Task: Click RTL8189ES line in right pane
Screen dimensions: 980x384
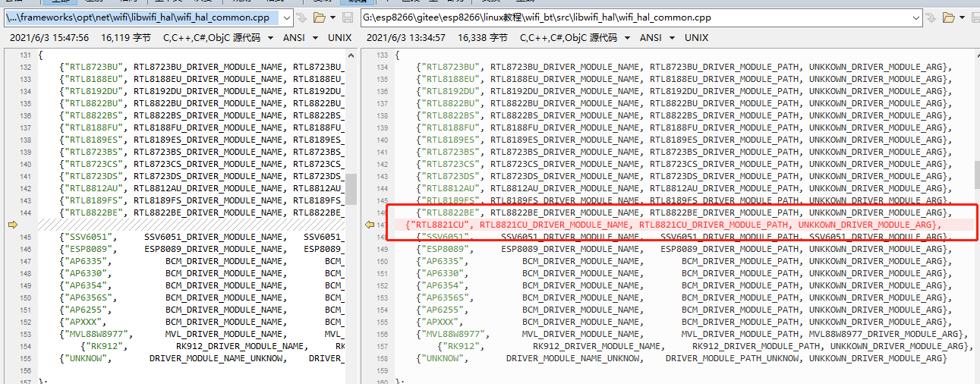Action: point(683,140)
